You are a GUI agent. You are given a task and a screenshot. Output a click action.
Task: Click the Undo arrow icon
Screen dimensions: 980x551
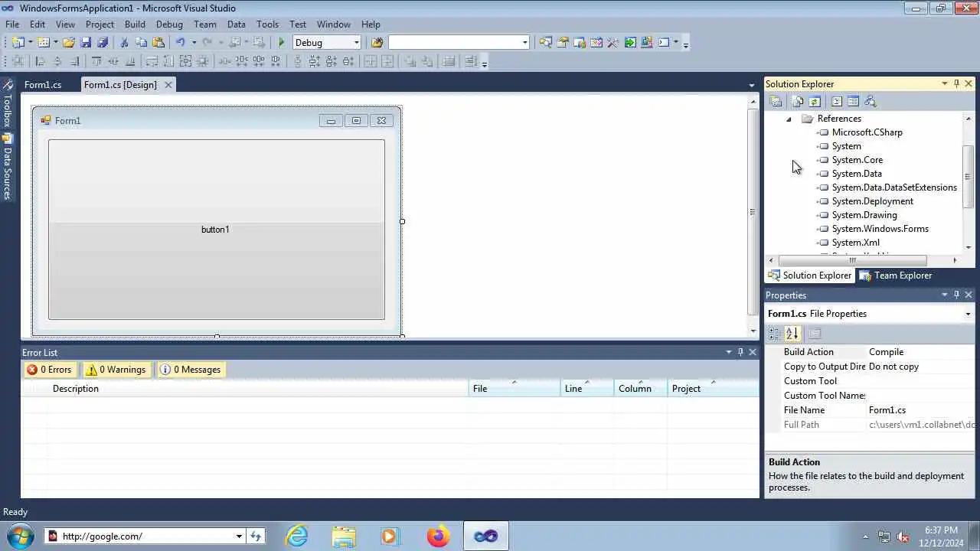tap(180, 43)
